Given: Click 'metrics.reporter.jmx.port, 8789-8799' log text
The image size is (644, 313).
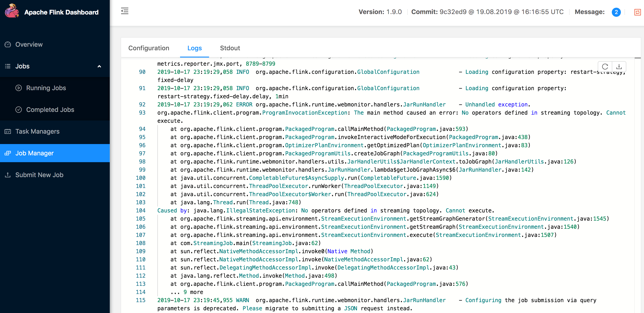Looking at the screenshot, I should [x=216, y=64].
